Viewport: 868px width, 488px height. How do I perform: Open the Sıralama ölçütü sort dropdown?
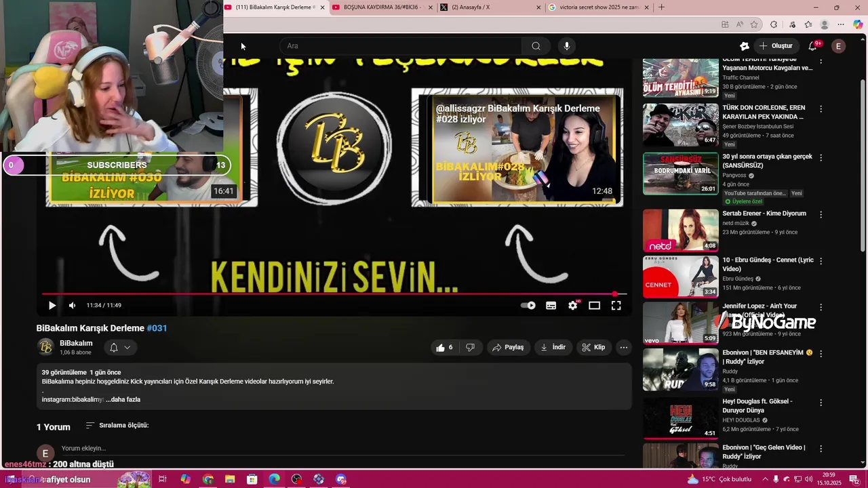117,426
